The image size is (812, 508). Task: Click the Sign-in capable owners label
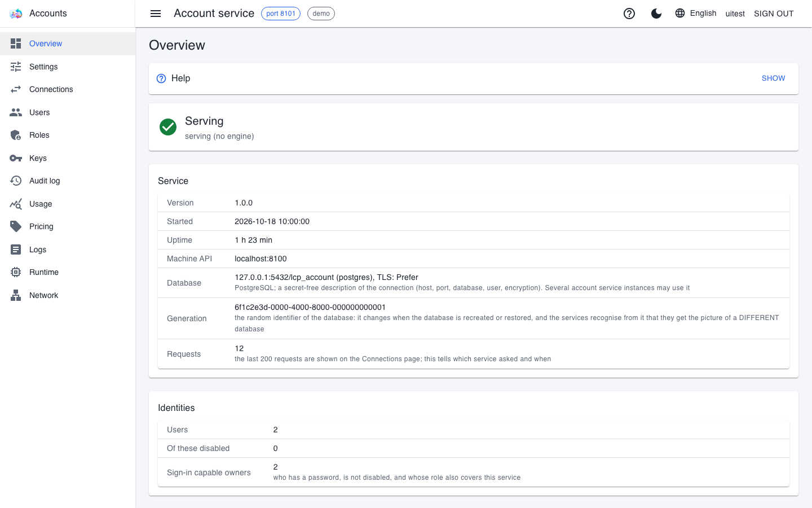(209, 472)
